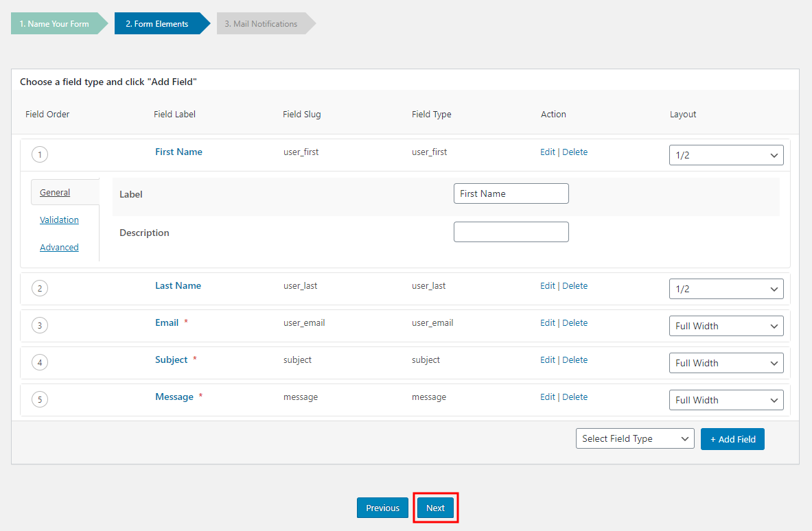The height and width of the screenshot is (531, 812).
Task: Click the + Add Field button
Action: tap(732, 438)
